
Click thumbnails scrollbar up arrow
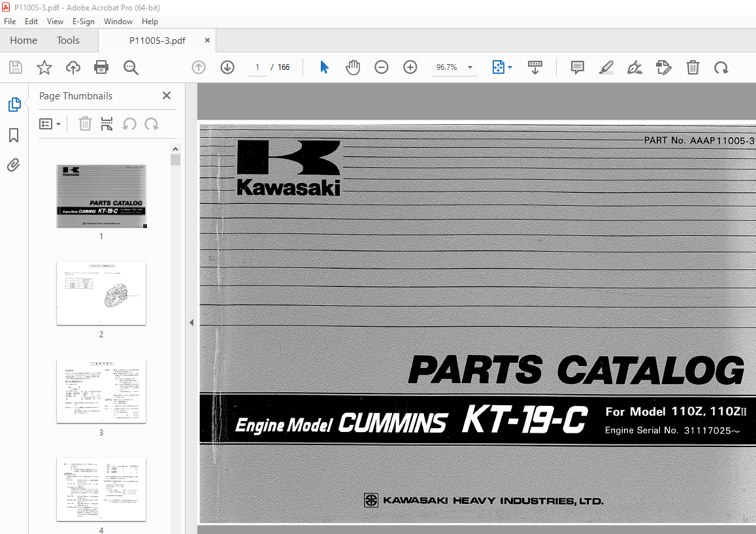tap(175, 149)
